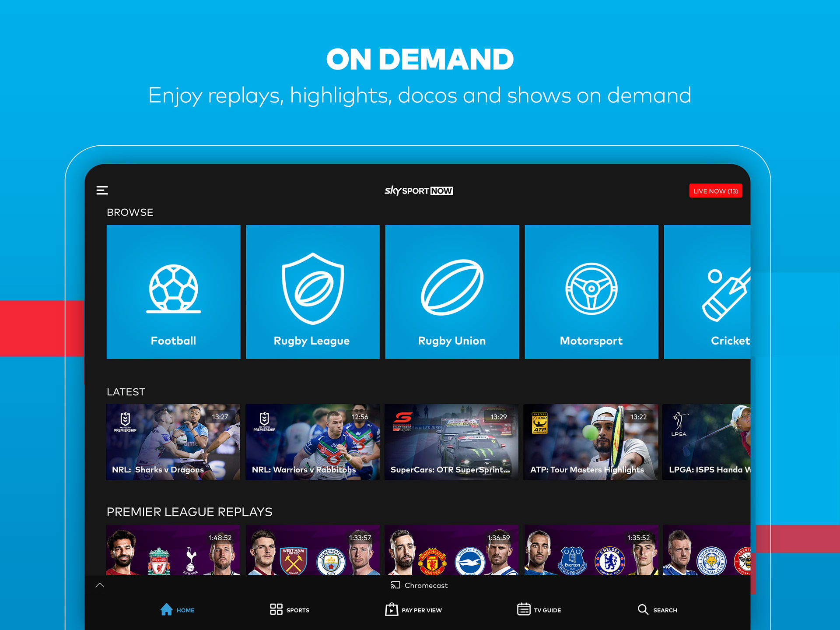Screen dimensions: 840x630
Task: Click the Leicester City crest
Action: pyautogui.click(x=711, y=561)
